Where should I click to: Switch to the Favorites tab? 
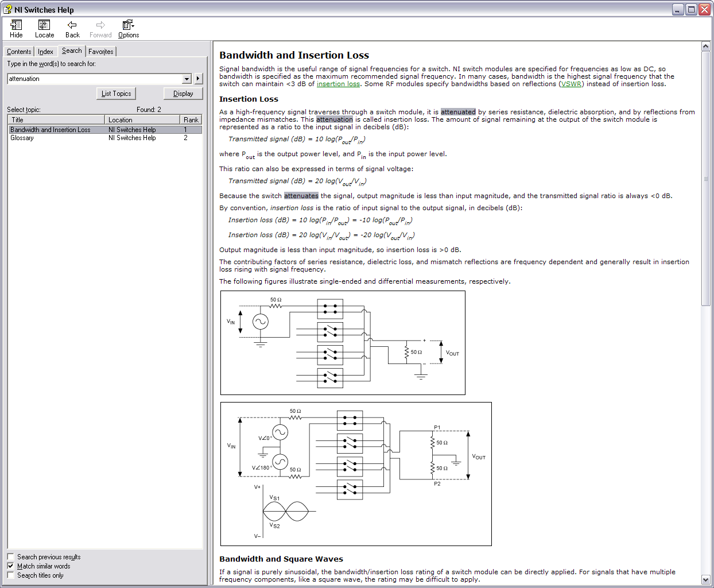100,52
